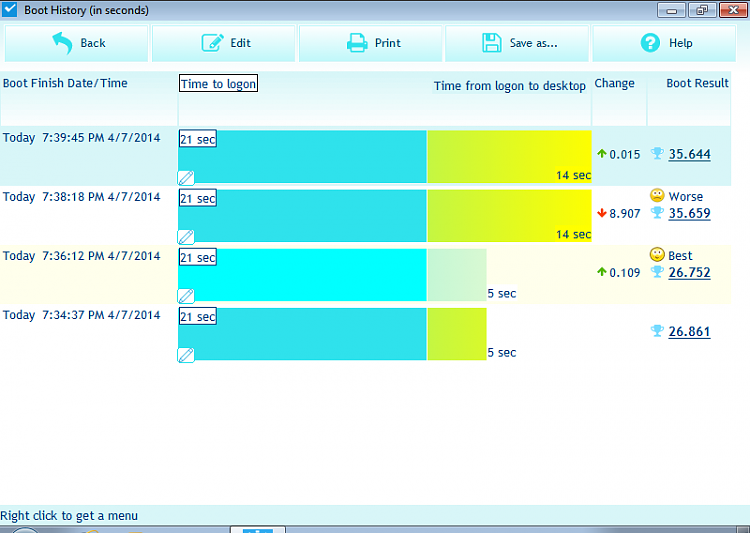Click the green up arrow beside 0.109
This screenshot has height=533, width=750.
602,272
